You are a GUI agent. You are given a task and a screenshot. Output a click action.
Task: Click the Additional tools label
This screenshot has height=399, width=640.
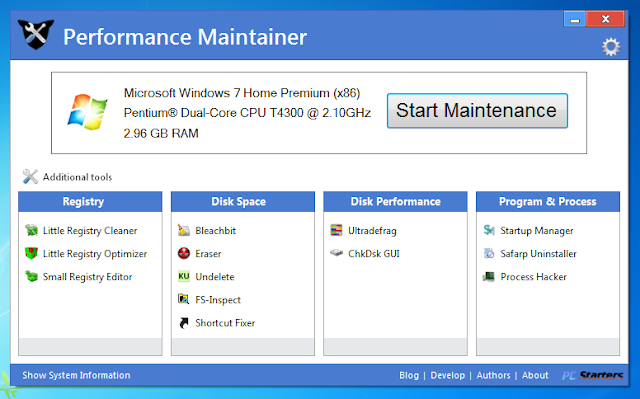coord(78,177)
